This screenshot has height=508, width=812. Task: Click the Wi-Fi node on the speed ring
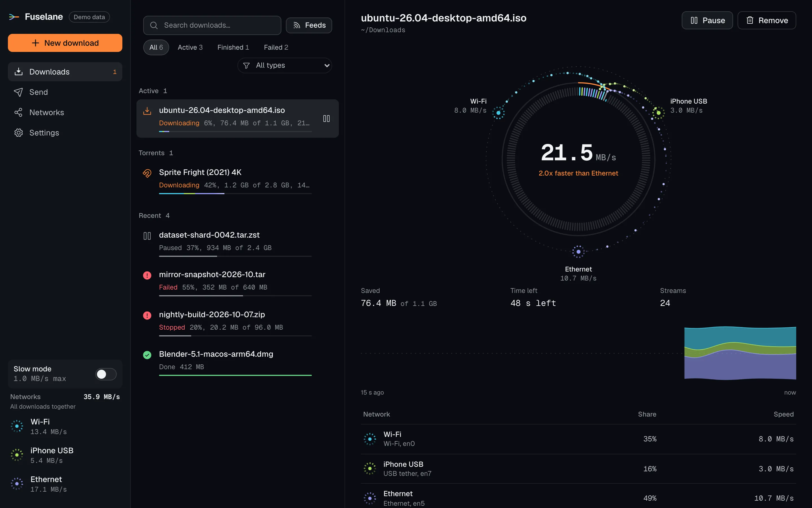pos(498,113)
